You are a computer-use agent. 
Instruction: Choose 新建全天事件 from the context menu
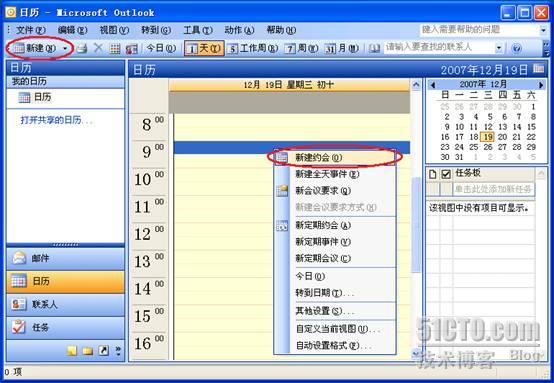pos(335,174)
